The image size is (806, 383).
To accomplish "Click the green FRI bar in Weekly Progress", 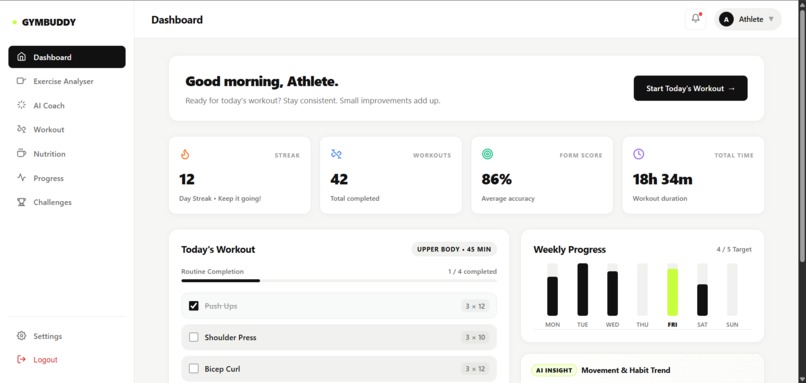I will [672, 291].
